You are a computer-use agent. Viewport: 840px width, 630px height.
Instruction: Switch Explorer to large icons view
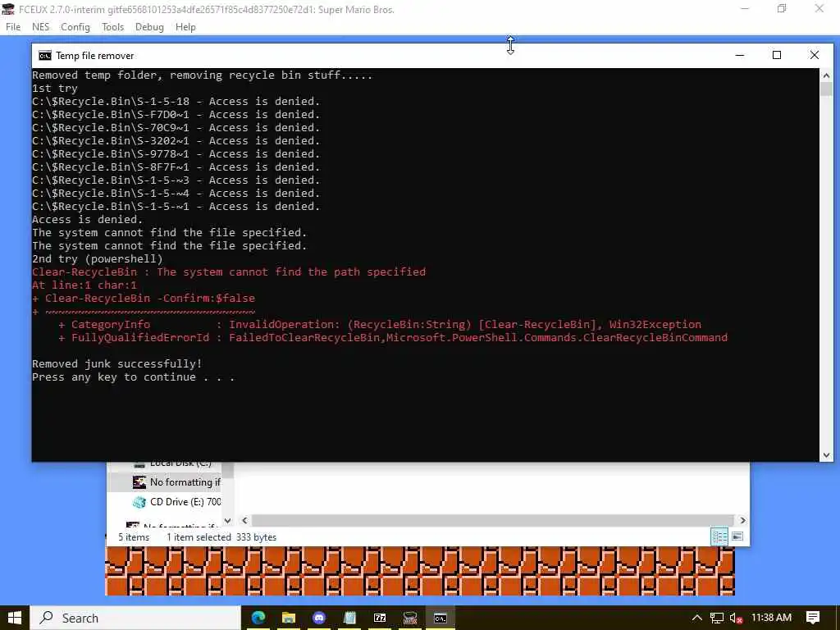tap(737, 536)
